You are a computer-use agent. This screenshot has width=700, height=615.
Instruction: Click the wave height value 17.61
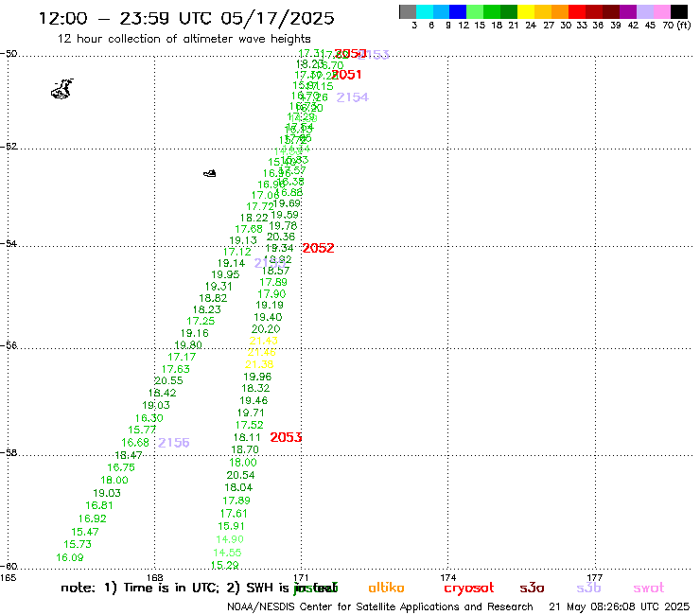pos(234,514)
